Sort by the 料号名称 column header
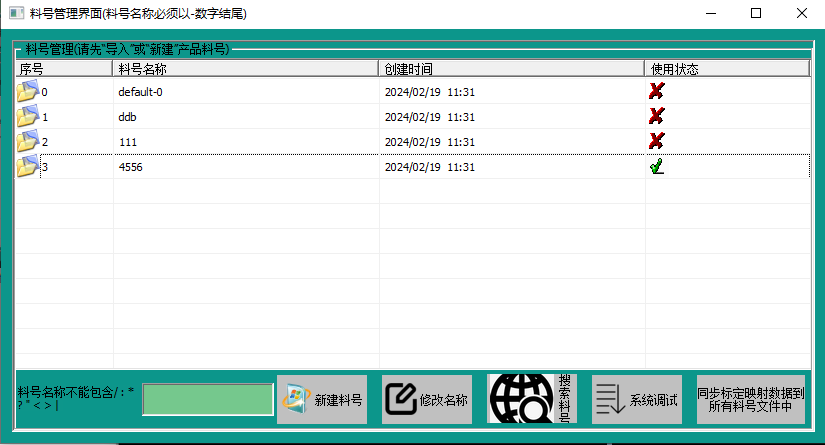Viewport: 825px width, 445px height. 245,69
